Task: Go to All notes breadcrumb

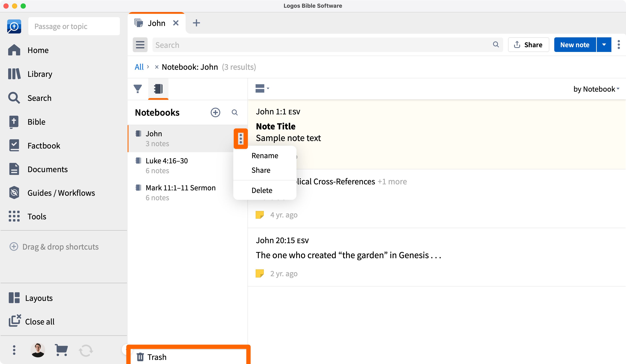Action: tap(139, 67)
